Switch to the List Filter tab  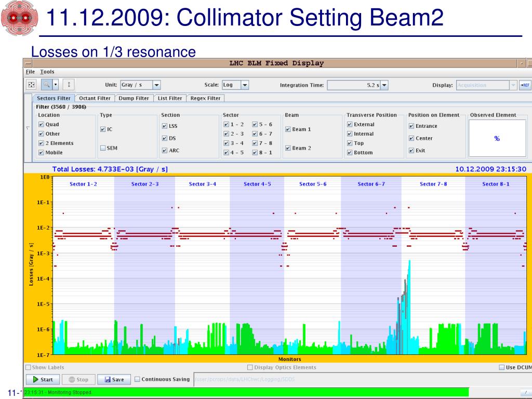click(170, 98)
